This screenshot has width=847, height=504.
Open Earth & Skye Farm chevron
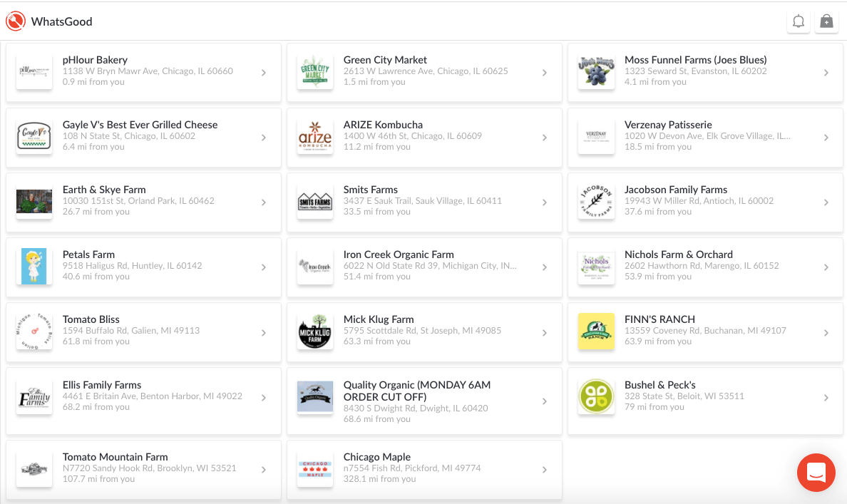click(x=264, y=202)
